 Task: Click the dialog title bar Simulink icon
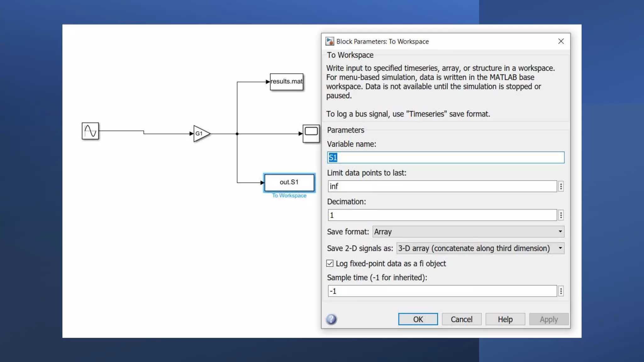click(x=330, y=41)
